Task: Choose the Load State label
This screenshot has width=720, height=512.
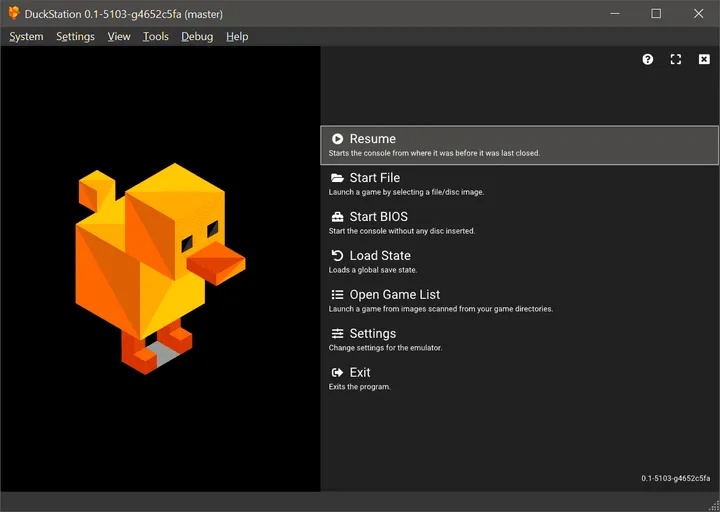Action: (380, 255)
